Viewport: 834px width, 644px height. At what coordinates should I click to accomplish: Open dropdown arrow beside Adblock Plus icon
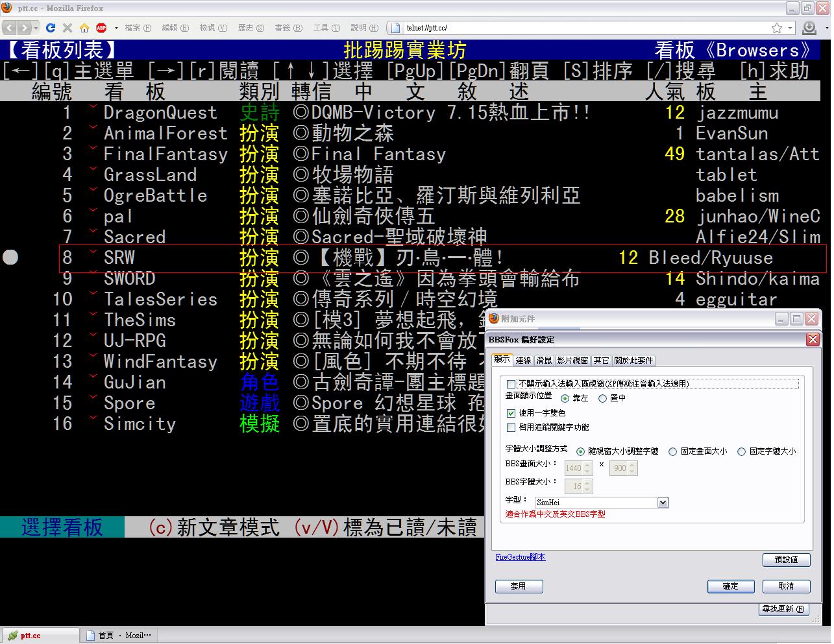[116, 28]
